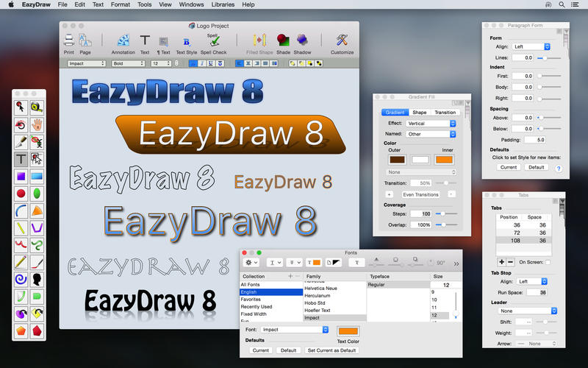This screenshot has height=368, width=588.
Task: Select the blue arc tool
Action: tap(21, 210)
